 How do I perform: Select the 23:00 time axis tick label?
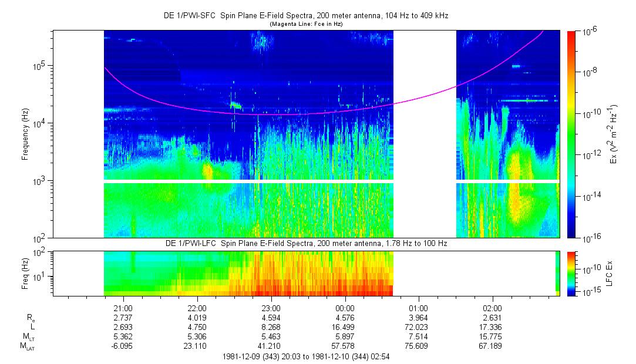271,308
